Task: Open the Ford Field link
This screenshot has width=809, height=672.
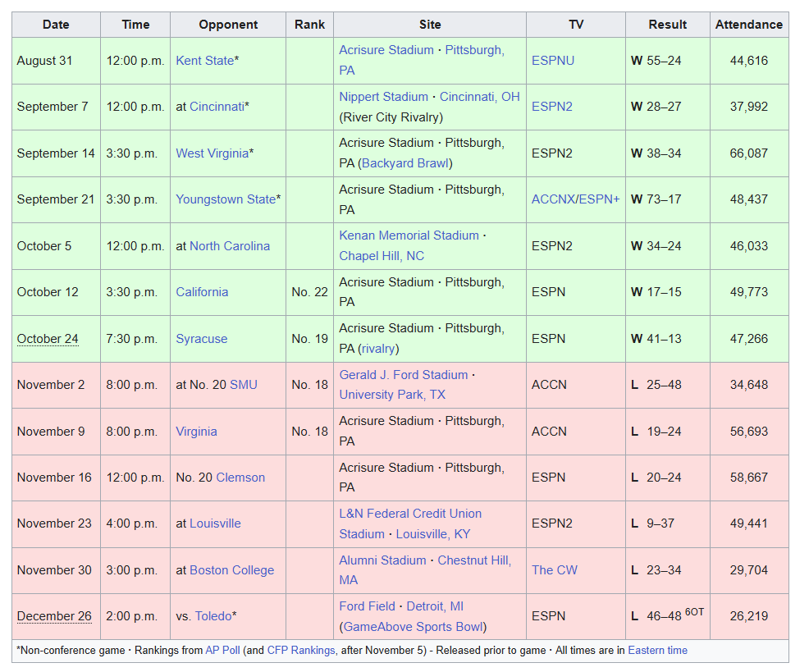Action: tap(367, 606)
